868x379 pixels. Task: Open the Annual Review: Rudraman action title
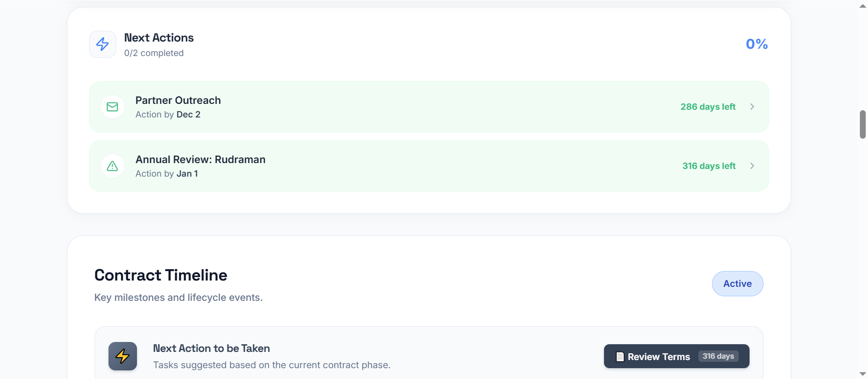[x=200, y=159]
